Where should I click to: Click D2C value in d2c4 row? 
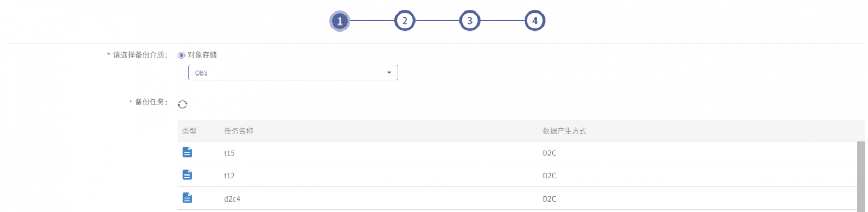(x=549, y=199)
